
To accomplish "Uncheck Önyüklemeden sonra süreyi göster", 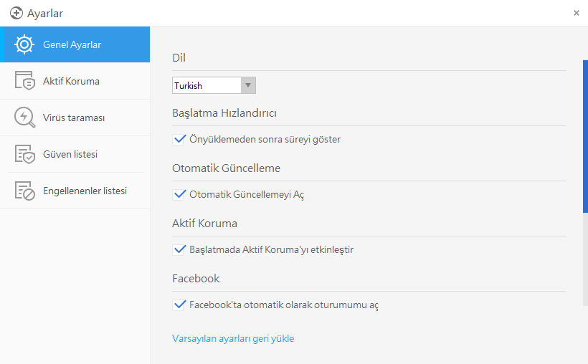I will pyautogui.click(x=179, y=140).
